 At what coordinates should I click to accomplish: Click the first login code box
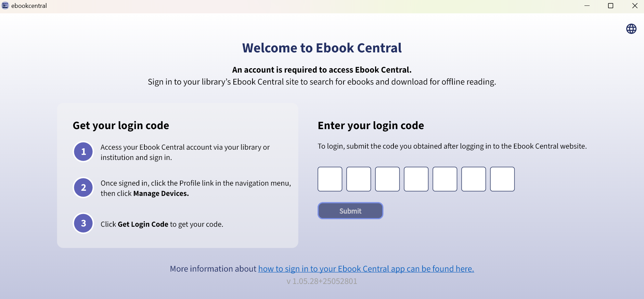tap(330, 179)
